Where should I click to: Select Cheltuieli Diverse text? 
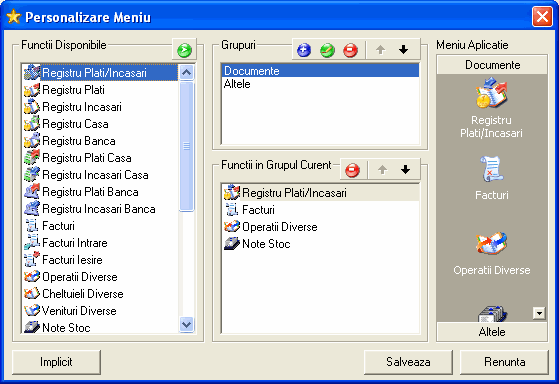(83, 294)
